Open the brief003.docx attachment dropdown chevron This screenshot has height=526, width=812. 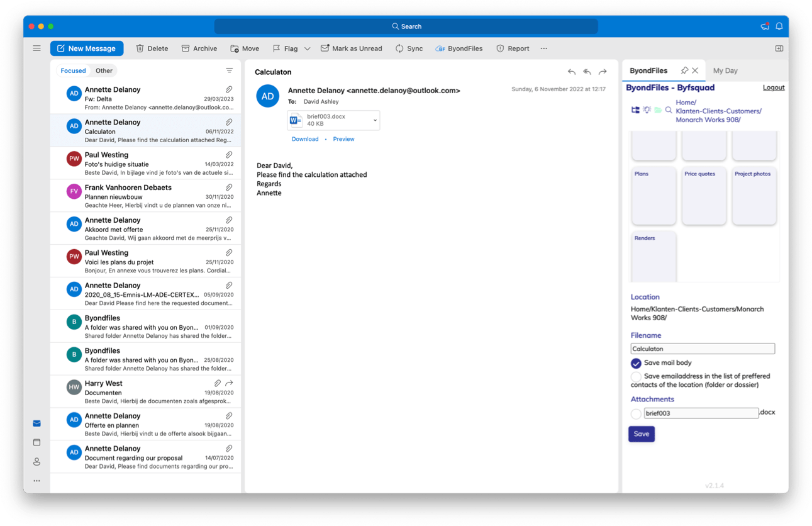click(x=375, y=120)
